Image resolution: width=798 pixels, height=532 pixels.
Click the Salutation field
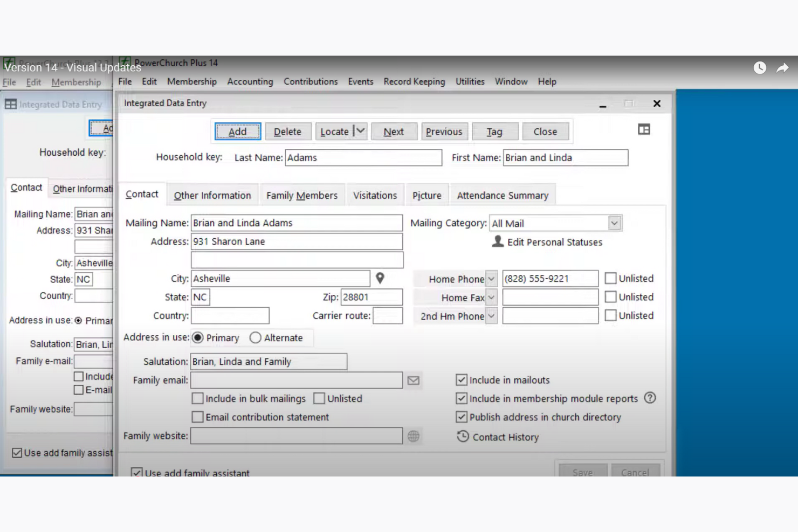269,362
